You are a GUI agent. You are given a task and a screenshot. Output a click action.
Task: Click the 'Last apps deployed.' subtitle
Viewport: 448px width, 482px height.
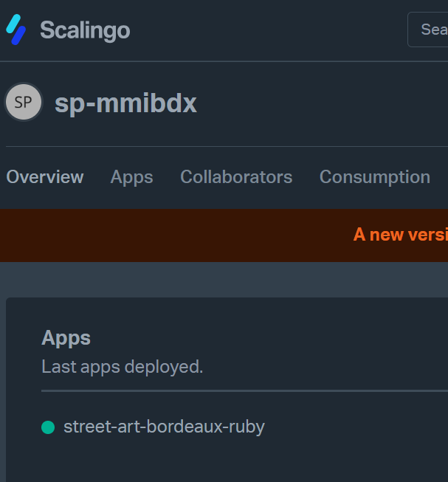122,366
